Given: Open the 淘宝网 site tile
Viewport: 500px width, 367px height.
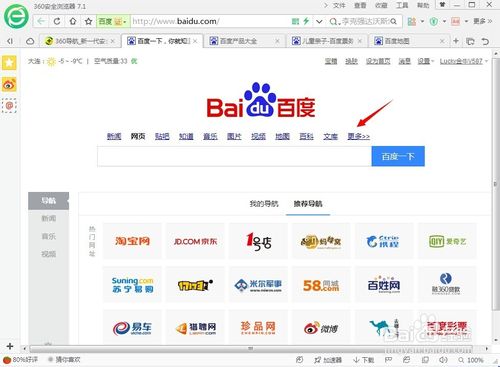Looking at the screenshot, I should pos(132,241).
